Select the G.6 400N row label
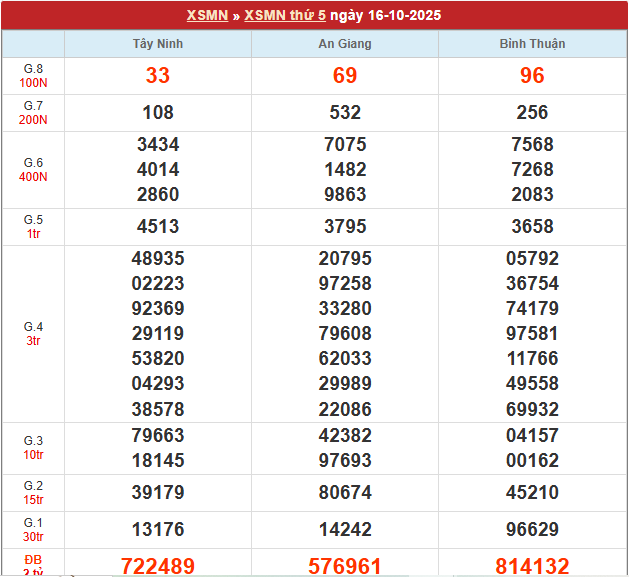Viewport: 629px width, 577px height. tap(33, 170)
